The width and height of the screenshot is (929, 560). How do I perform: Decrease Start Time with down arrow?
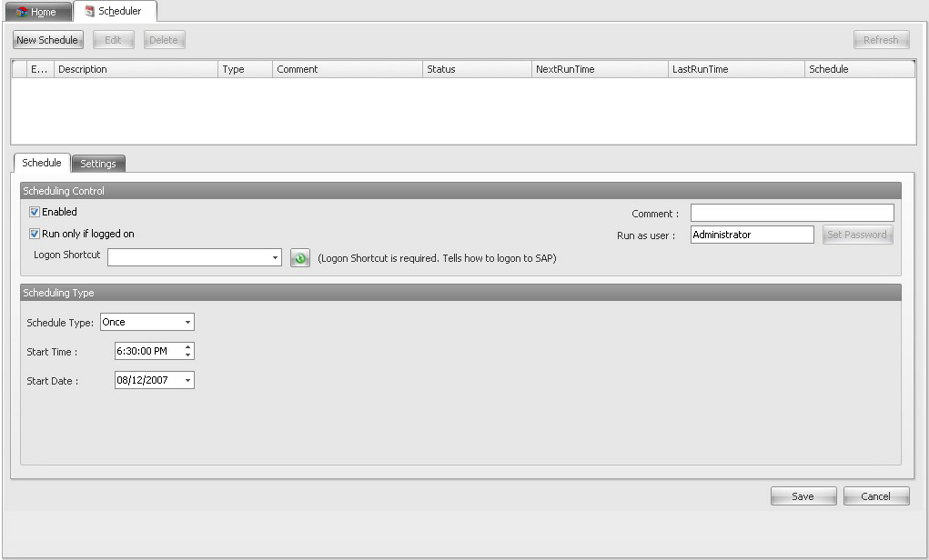click(187, 355)
